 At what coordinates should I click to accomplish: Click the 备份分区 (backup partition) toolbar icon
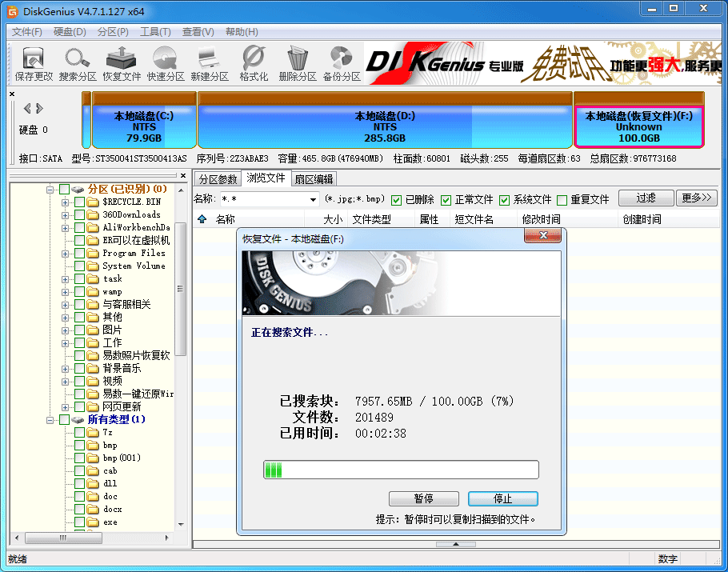coord(342,64)
